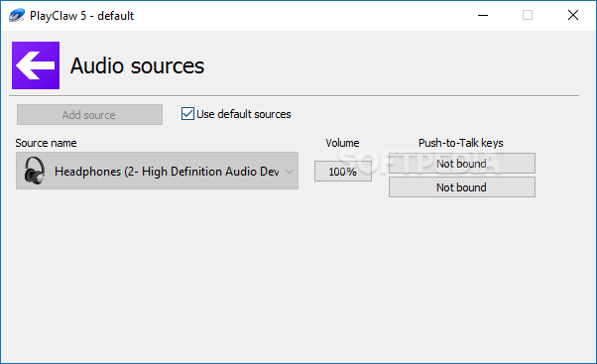Click the PlayClaw logo in the title bar
Viewport: 597px width, 364px height.
click(x=17, y=16)
